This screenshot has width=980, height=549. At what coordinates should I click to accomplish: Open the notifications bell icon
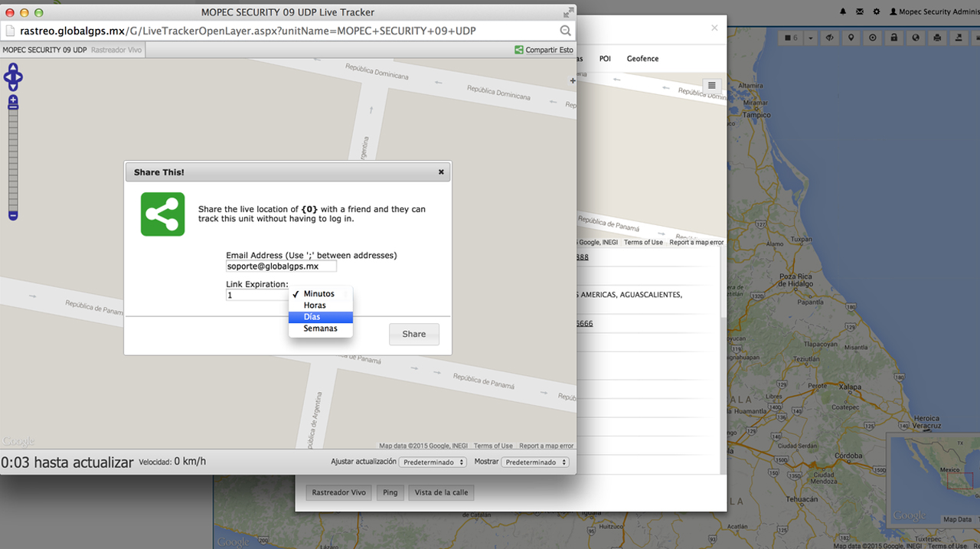843,12
